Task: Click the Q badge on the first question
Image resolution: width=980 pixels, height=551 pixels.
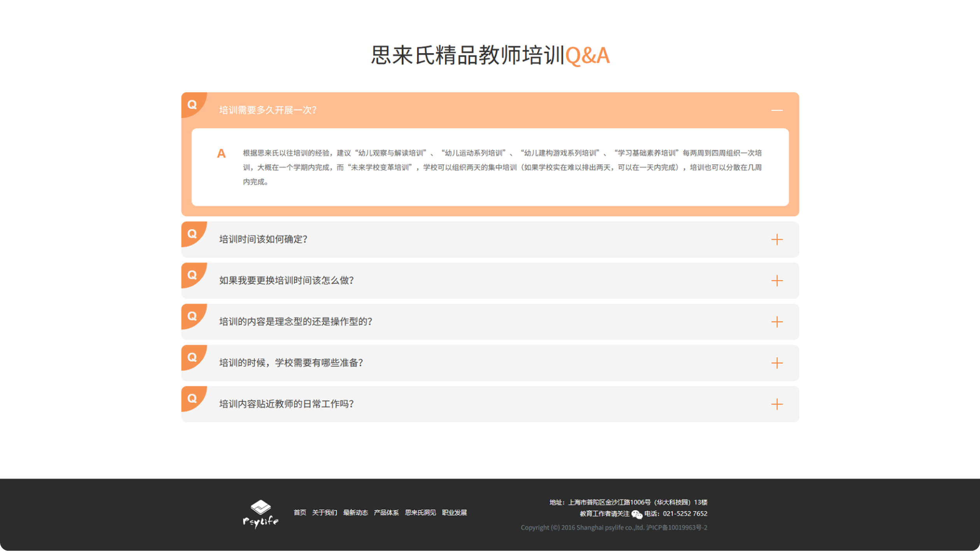Action: (x=192, y=104)
